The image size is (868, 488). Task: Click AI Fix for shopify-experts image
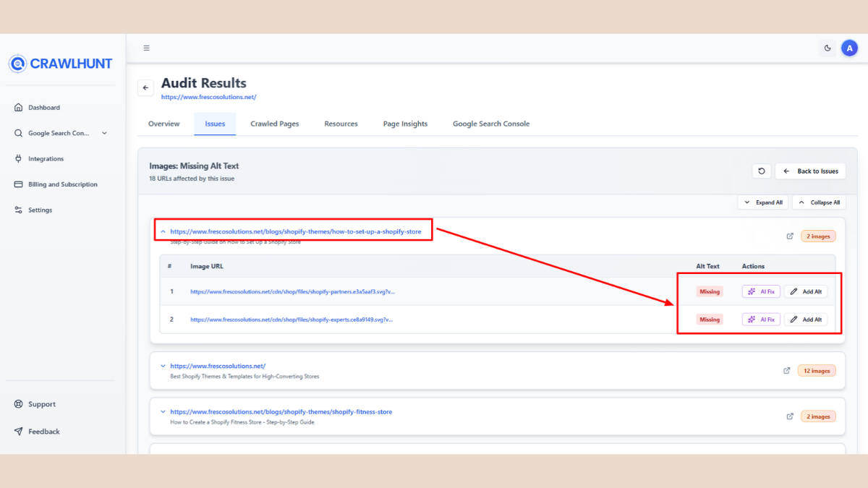point(761,319)
